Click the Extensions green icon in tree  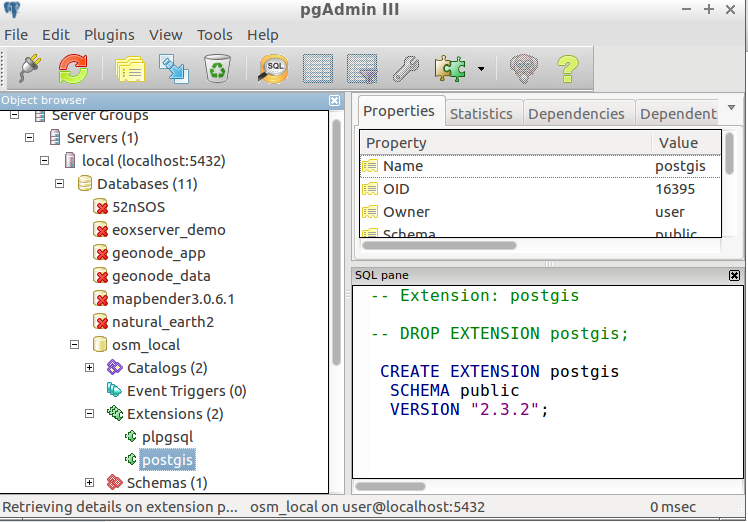coord(114,413)
